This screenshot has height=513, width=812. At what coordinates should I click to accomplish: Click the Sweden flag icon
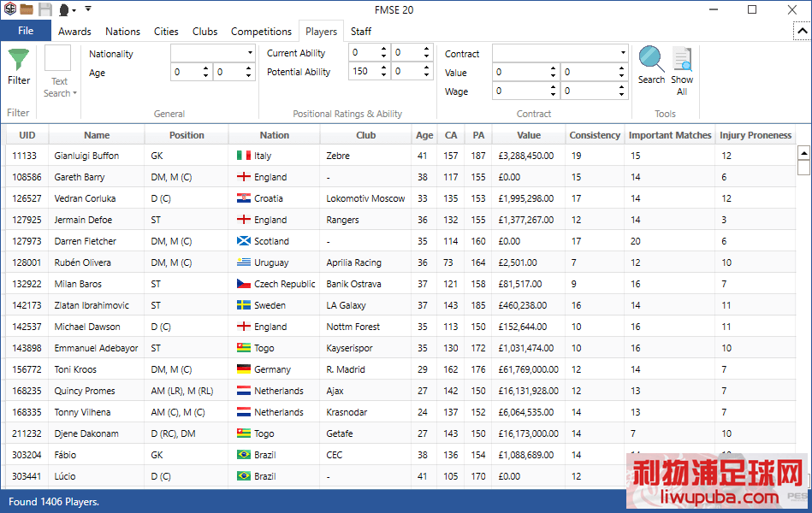(x=244, y=305)
